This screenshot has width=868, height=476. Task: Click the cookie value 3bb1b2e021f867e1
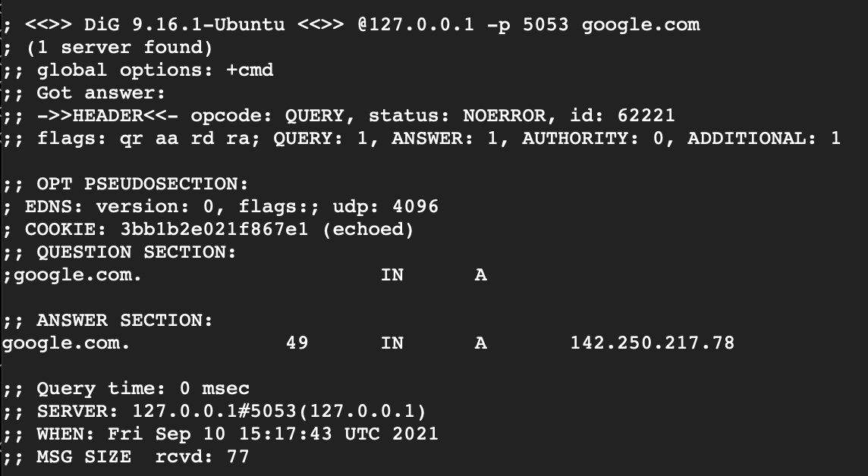point(214,229)
